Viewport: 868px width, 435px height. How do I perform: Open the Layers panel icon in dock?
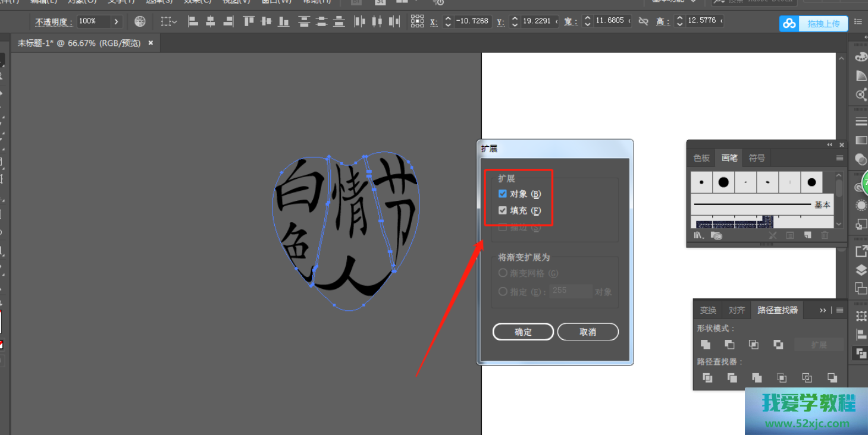[x=860, y=270]
